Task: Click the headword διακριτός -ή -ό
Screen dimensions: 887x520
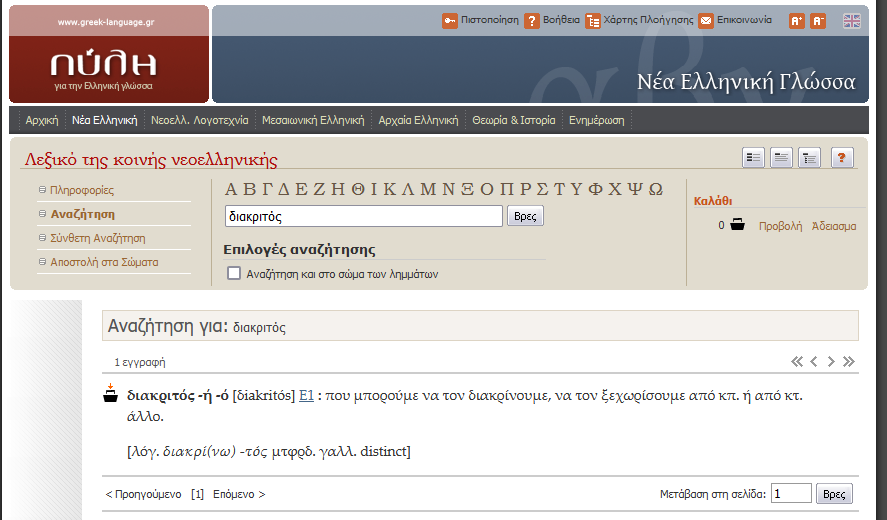Action: point(178,396)
